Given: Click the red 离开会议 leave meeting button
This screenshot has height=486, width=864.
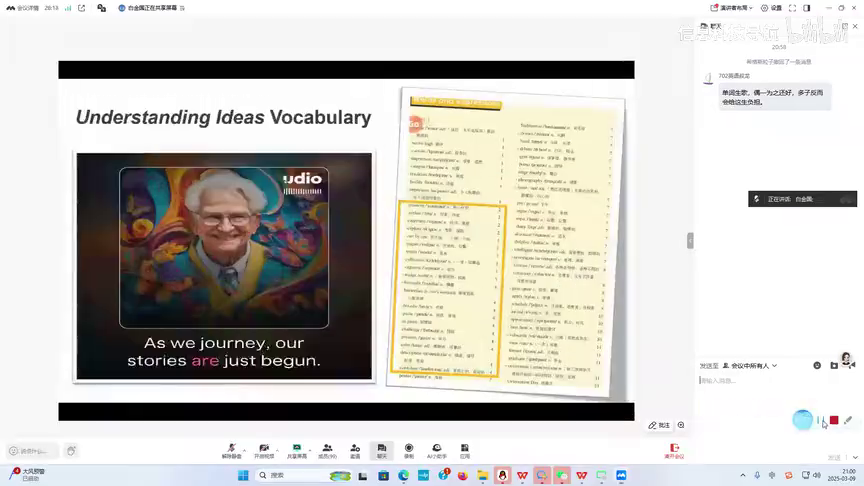Looking at the screenshot, I should (675, 451).
